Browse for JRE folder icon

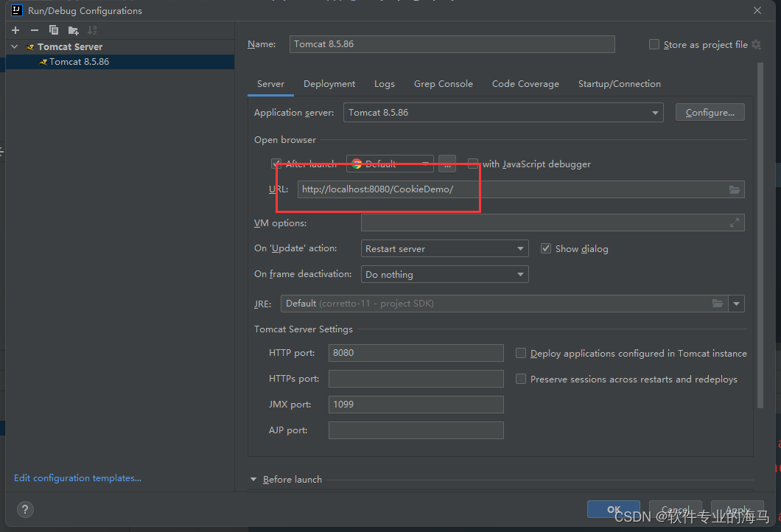click(x=717, y=304)
